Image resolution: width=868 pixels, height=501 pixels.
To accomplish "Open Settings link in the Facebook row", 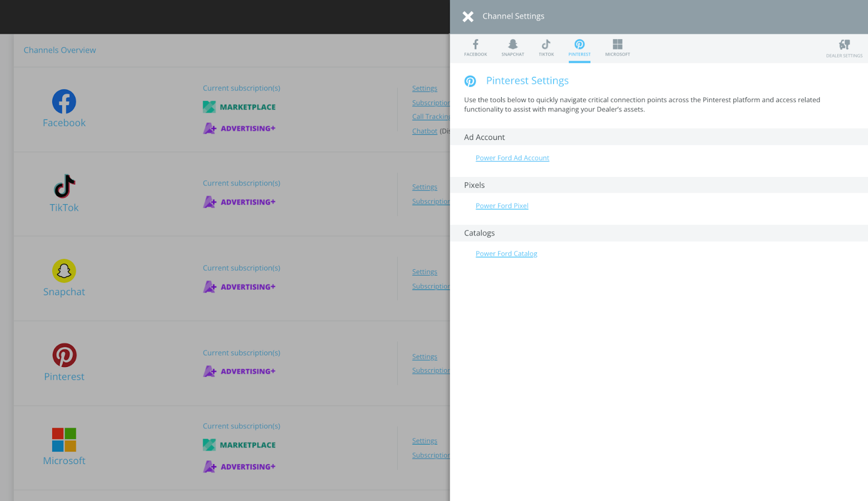I will tap(424, 88).
